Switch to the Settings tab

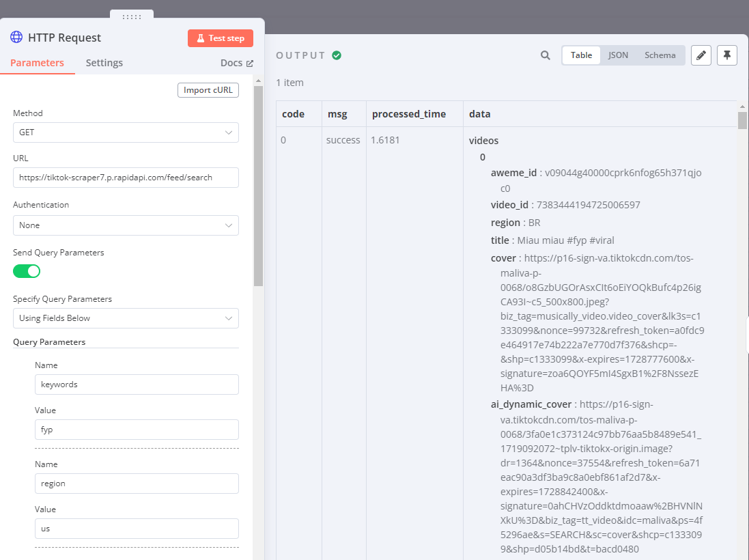point(104,63)
